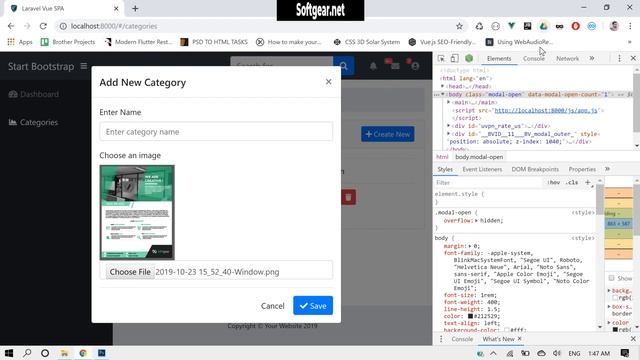Open the Brother Projects bookmark
The image size is (640, 360).
[x=68, y=42]
